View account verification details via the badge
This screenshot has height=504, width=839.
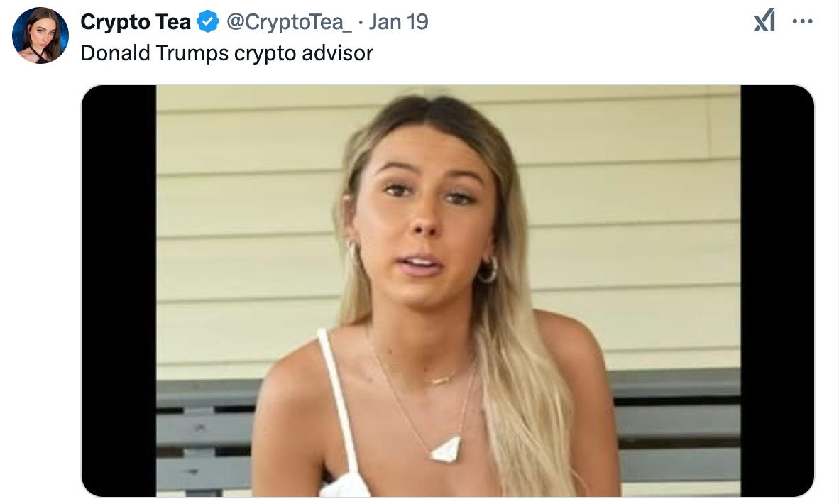tap(207, 22)
